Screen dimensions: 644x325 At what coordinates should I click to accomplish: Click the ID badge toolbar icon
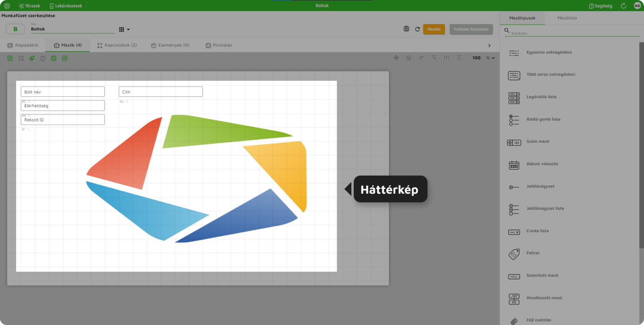click(x=65, y=58)
